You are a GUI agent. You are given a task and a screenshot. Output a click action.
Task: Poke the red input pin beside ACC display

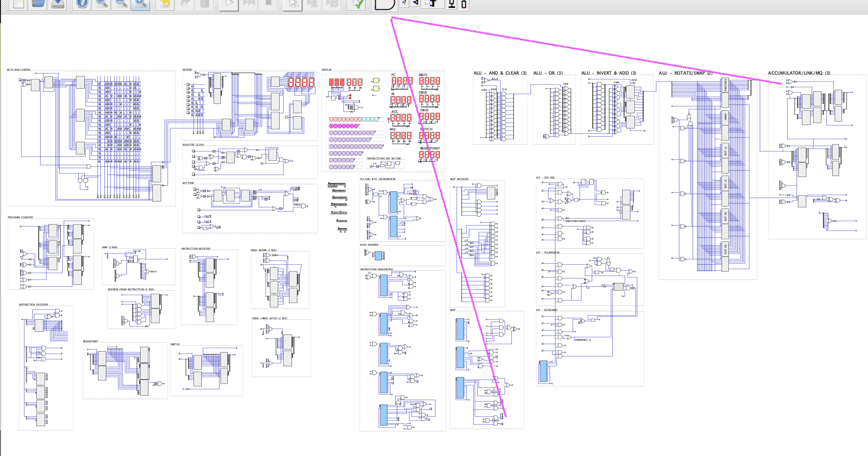[389, 119]
